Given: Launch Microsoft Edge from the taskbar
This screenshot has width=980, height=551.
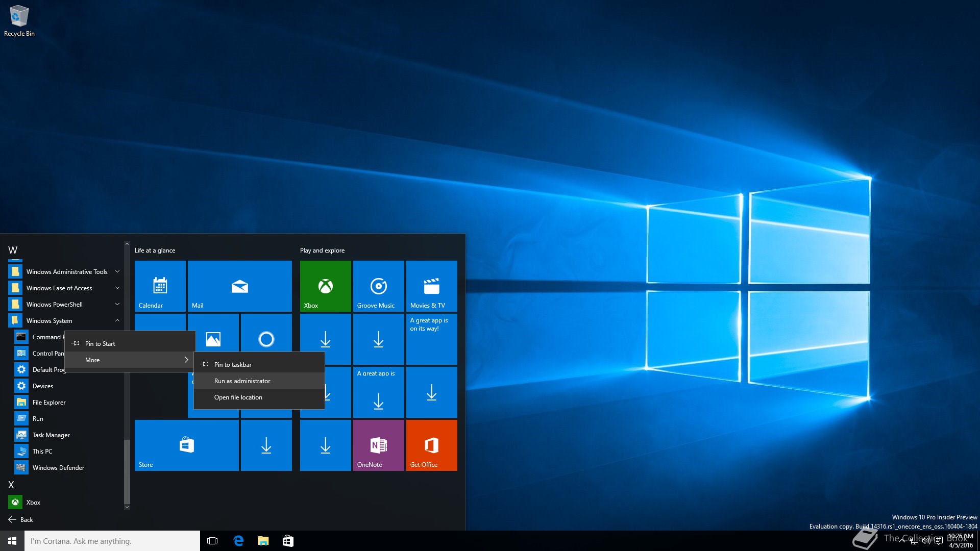Looking at the screenshot, I should click(238, 541).
